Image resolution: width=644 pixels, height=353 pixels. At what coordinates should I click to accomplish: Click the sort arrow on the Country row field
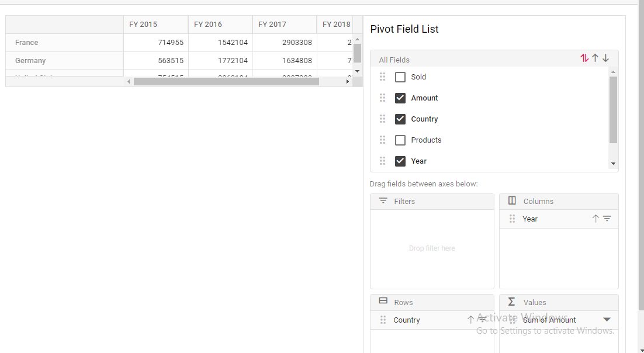click(x=470, y=320)
